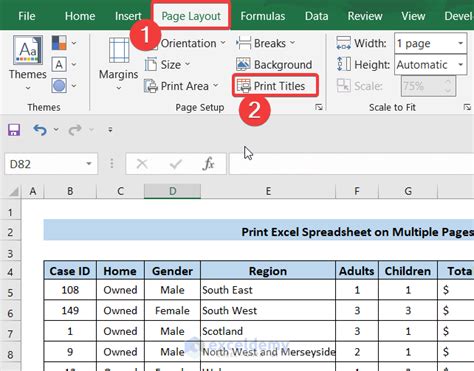Image resolution: width=474 pixels, height=371 pixels.
Task: Click the Select All corner triangle
Action: click(x=13, y=191)
